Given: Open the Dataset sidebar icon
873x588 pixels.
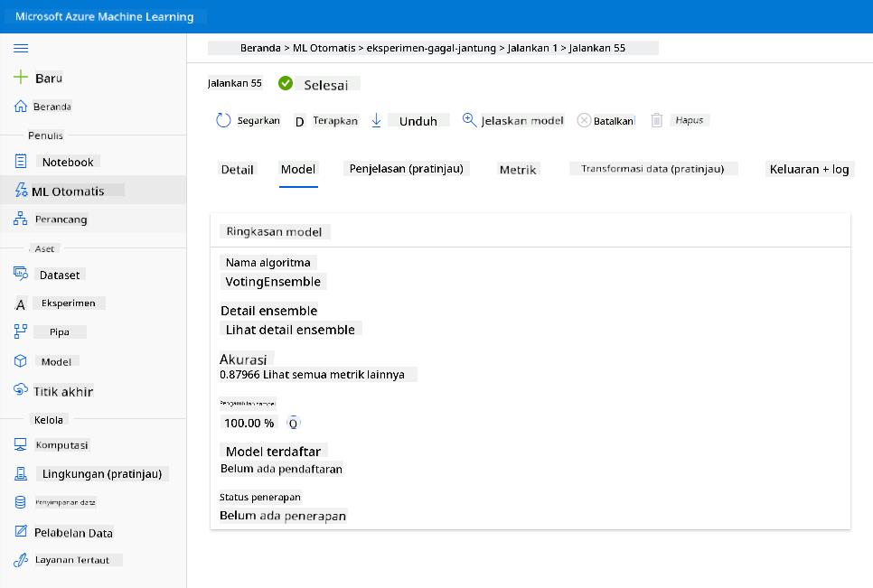Looking at the screenshot, I should (21, 273).
